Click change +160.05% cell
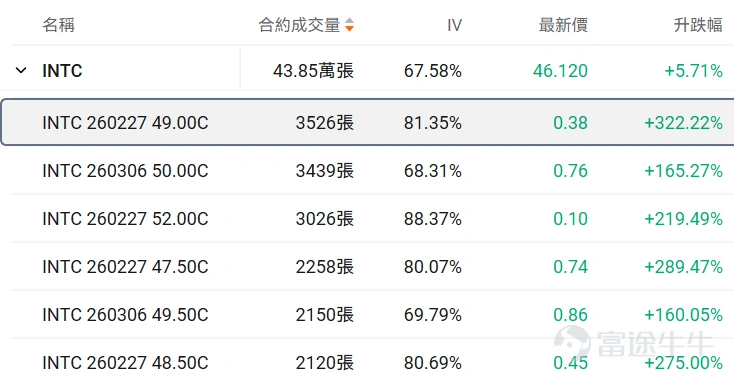Image resolution: width=734 pixels, height=380 pixels. [684, 315]
